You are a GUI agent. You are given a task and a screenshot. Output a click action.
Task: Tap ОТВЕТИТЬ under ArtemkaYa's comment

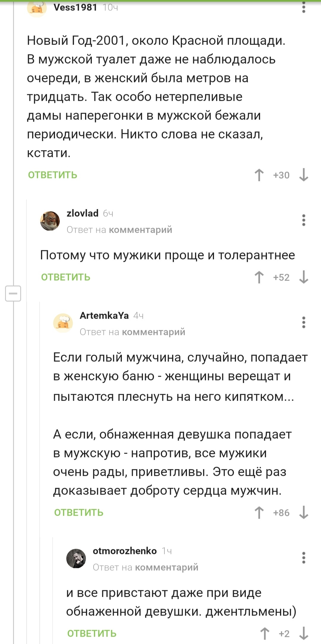click(79, 513)
